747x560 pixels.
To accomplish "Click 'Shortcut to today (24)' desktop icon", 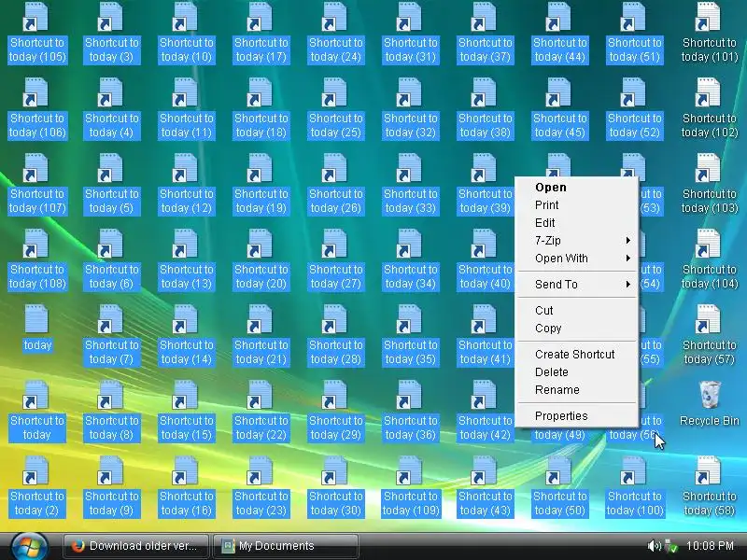I will pos(336,34).
